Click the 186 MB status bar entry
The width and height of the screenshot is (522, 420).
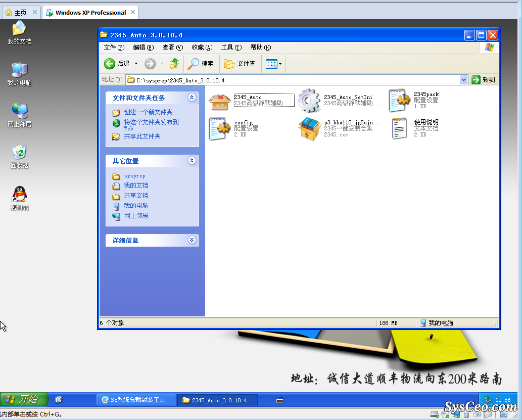pos(388,323)
